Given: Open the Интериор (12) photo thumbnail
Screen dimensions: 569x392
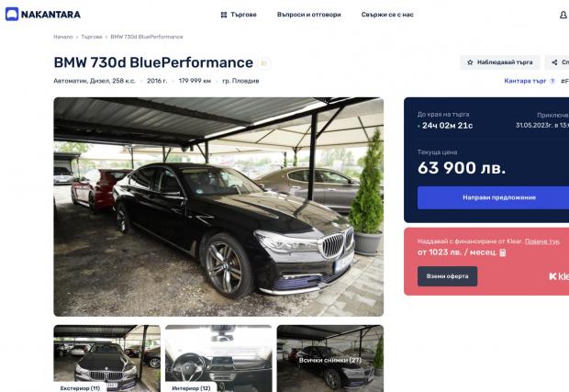Looking at the screenshot, I should (218, 358).
